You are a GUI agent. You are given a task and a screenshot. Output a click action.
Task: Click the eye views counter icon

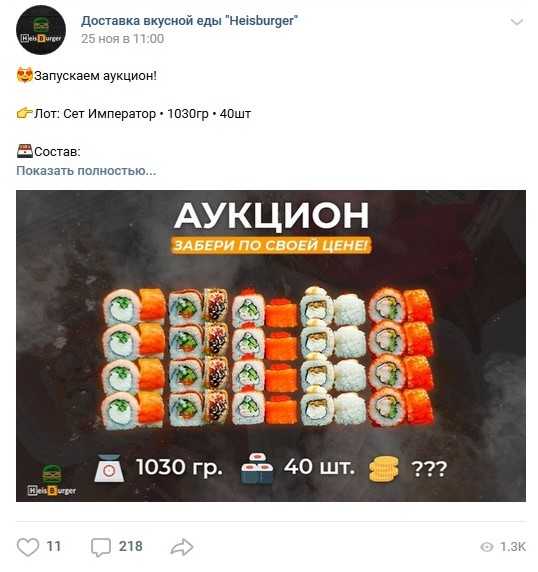click(x=487, y=547)
